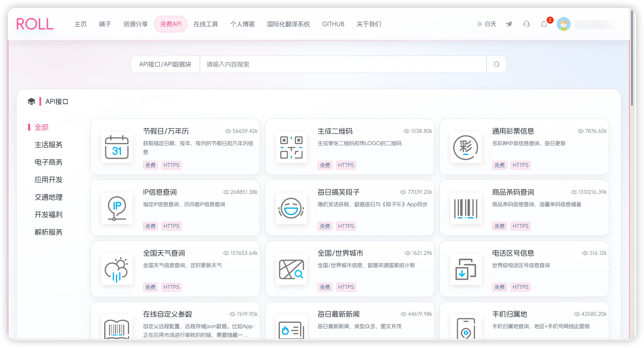This screenshot has width=644, height=348.
Task: Open the 商品条码查询 API title
Action: coord(513,192)
